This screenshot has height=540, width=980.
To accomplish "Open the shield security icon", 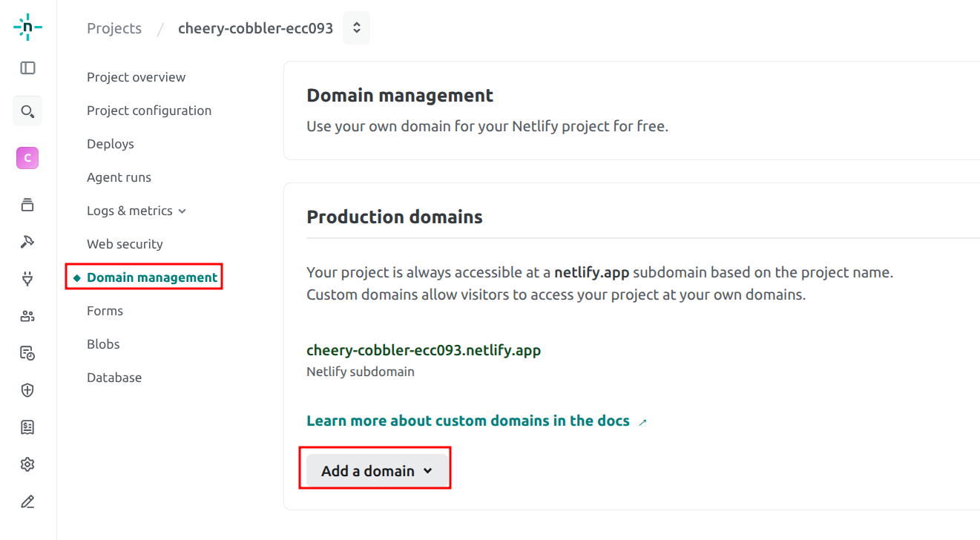I will pos(27,390).
